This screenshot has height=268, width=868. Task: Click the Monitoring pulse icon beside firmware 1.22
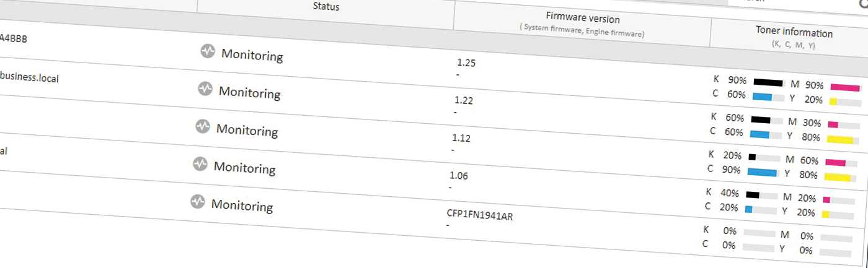tap(205, 89)
